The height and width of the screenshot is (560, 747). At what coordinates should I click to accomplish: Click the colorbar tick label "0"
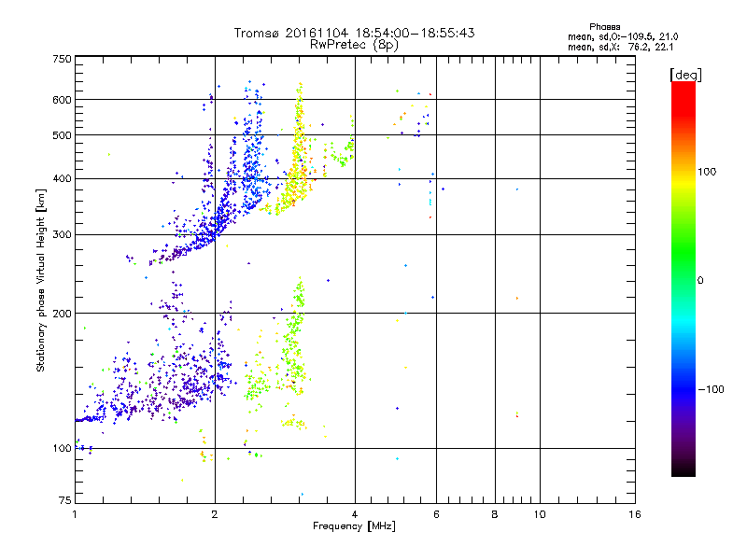point(700,281)
